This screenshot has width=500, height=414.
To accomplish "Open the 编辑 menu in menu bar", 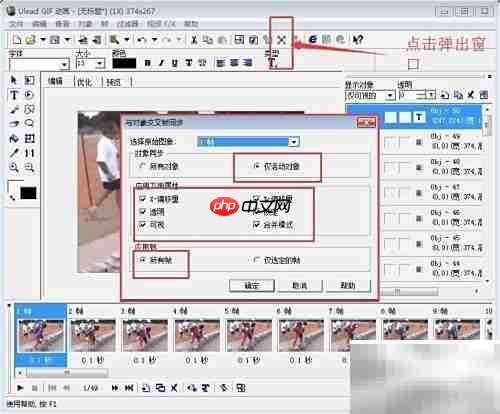I will click(x=40, y=24).
